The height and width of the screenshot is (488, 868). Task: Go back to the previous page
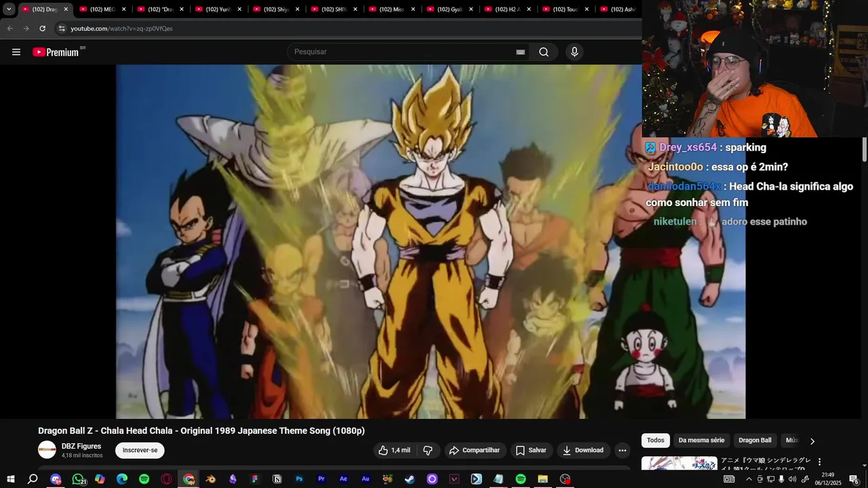[x=10, y=28]
